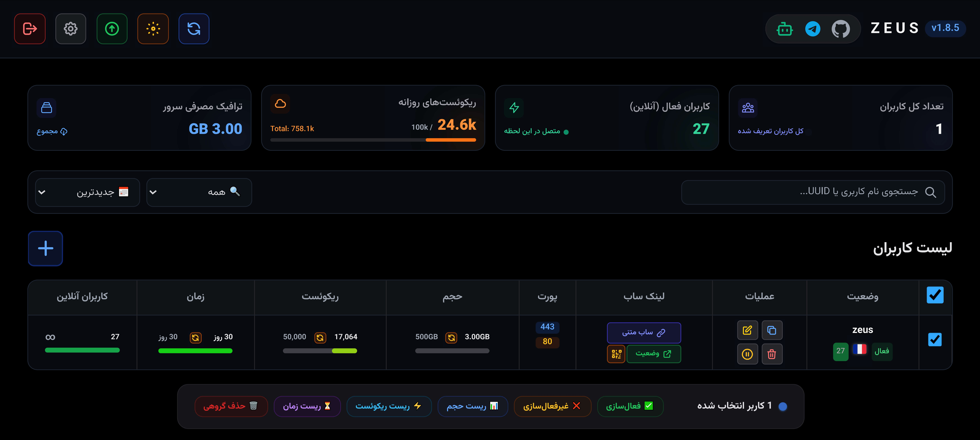The height and width of the screenshot is (440, 980).
Task: Click the users group icon in total users card
Action: click(x=748, y=108)
